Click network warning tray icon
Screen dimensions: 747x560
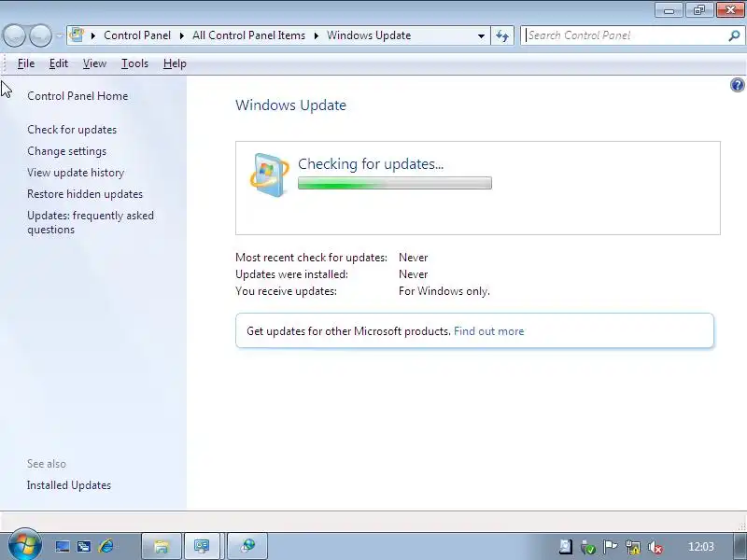point(633,547)
